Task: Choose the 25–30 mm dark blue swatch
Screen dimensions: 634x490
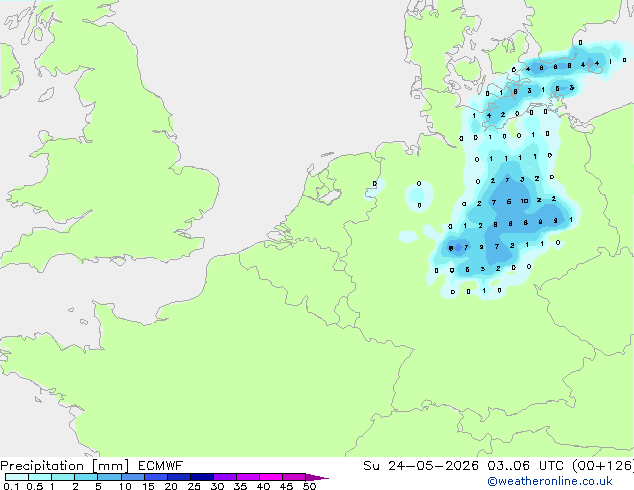Action: [201, 477]
